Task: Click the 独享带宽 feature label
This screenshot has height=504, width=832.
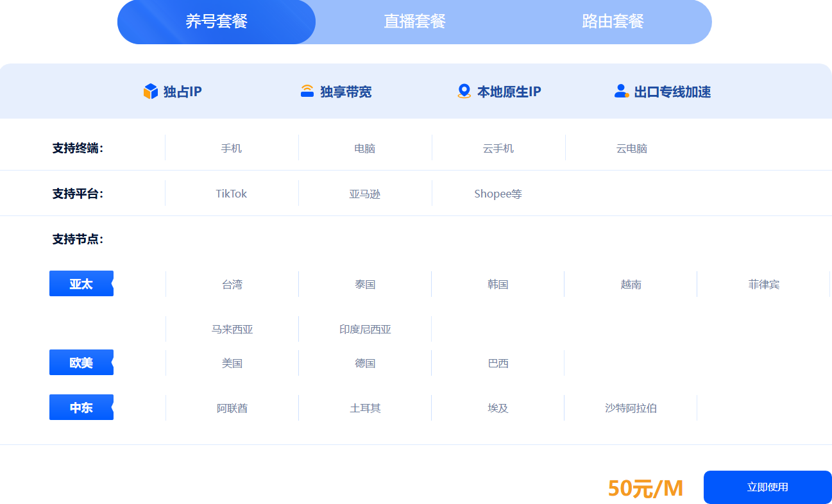Action: (346, 92)
